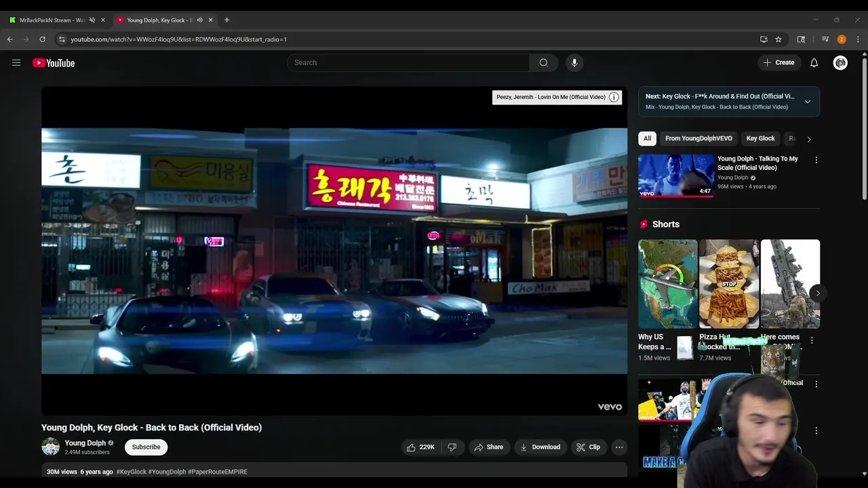The width and height of the screenshot is (868, 488).
Task: Open Talking To My Scale title
Action: (757, 163)
